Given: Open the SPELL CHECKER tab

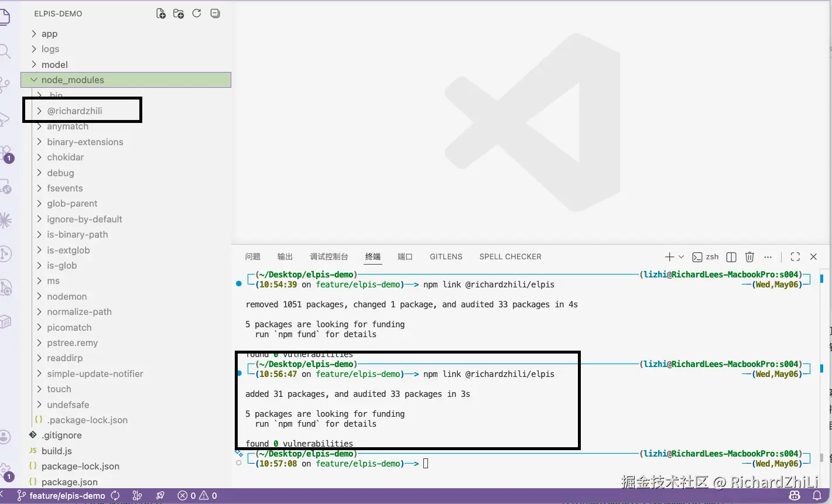Looking at the screenshot, I should tap(511, 256).
